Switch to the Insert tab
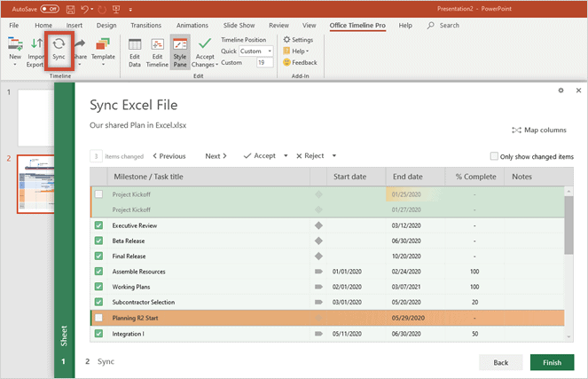The image size is (588, 379). [x=74, y=25]
